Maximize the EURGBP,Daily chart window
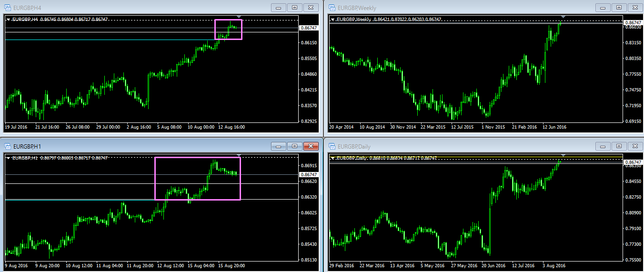The image size is (644, 272). 618,146
